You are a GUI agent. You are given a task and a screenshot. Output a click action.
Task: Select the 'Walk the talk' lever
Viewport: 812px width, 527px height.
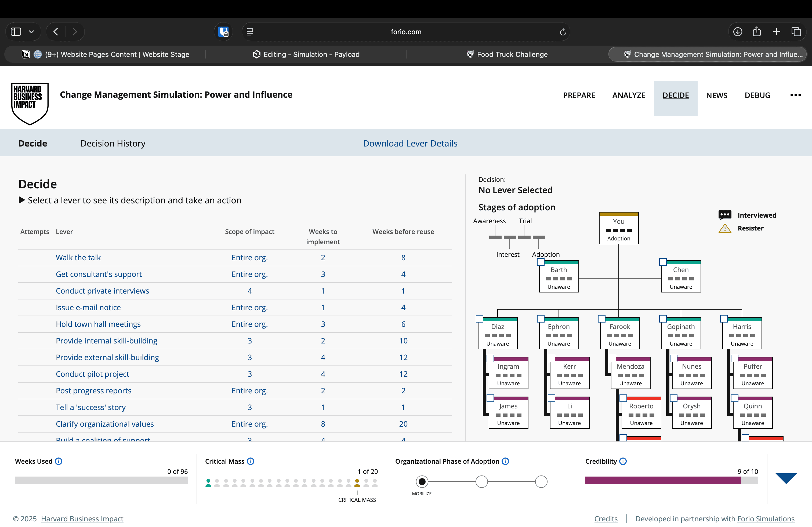click(78, 257)
